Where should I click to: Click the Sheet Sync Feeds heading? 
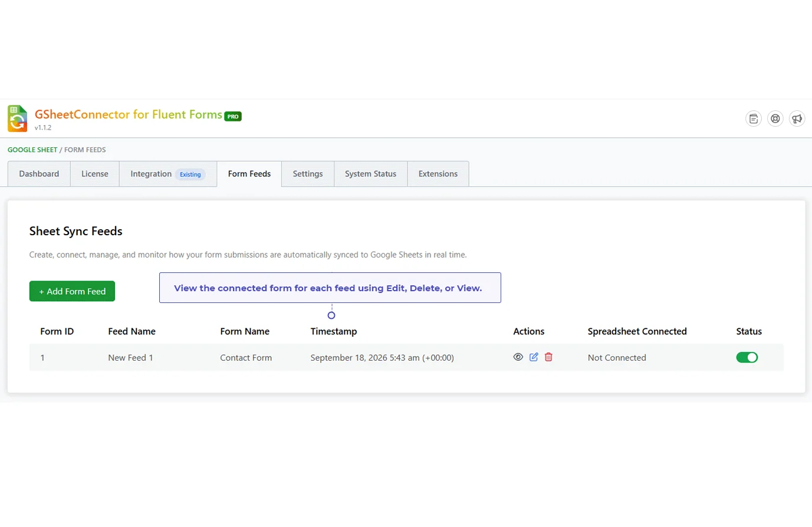[76, 231]
